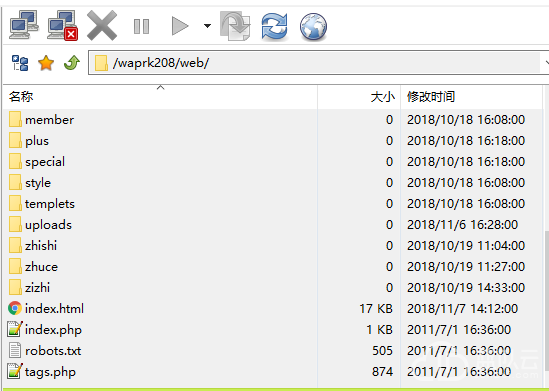Click the folder icon of templets

tap(15, 203)
